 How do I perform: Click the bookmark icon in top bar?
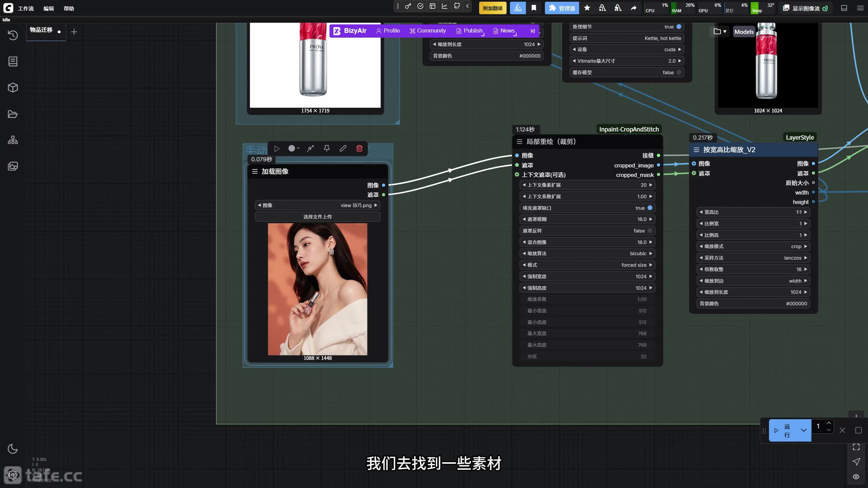click(534, 8)
